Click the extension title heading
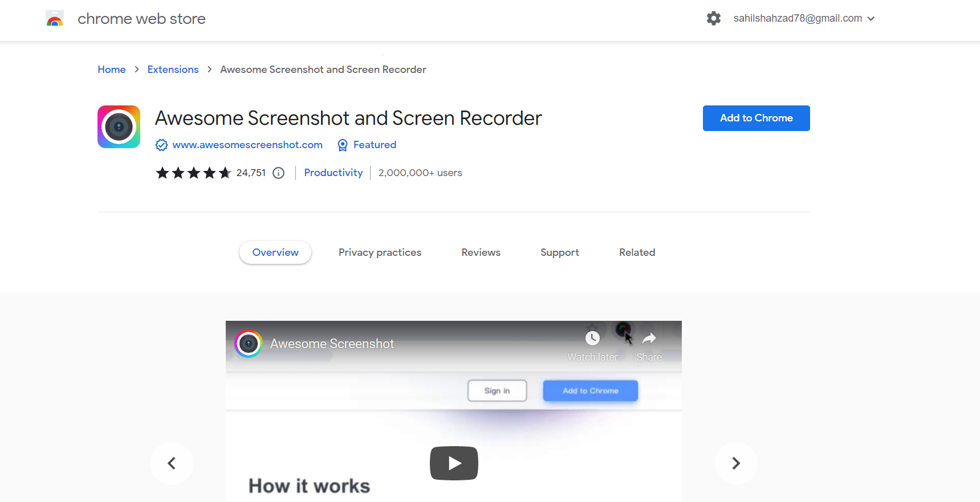 click(x=348, y=118)
